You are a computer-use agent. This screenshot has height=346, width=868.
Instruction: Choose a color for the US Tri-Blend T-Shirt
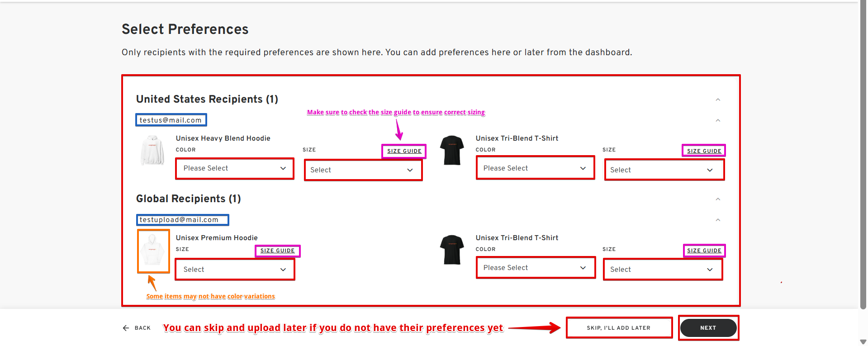(x=535, y=168)
